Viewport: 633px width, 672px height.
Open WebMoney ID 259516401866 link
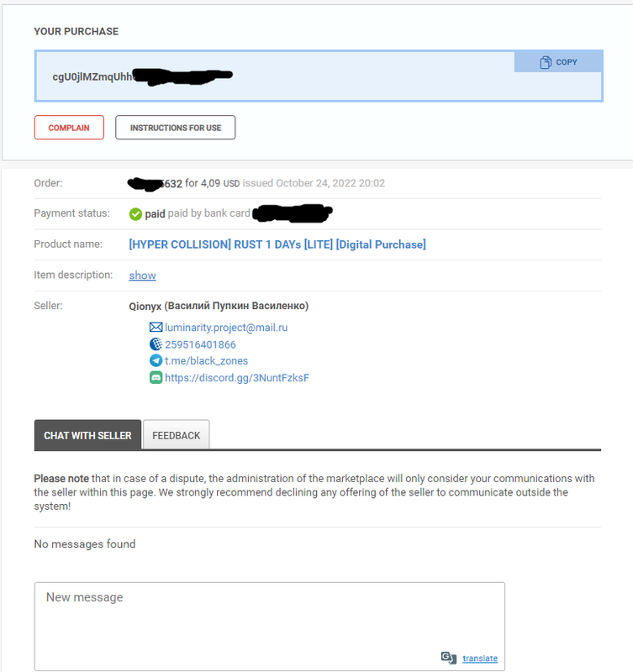[200, 344]
